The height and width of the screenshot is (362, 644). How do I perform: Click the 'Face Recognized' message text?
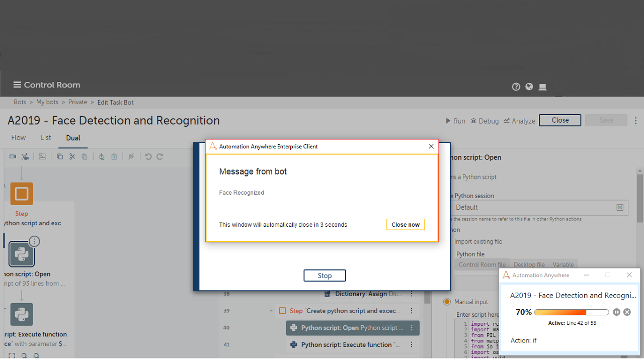pyautogui.click(x=242, y=193)
